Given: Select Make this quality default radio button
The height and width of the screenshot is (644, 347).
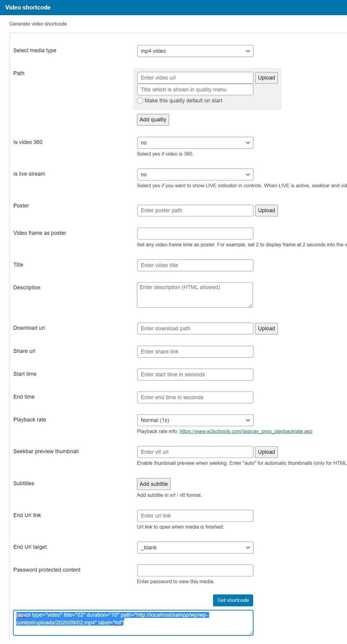Looking at the screenshot, I should coord(140,101).
